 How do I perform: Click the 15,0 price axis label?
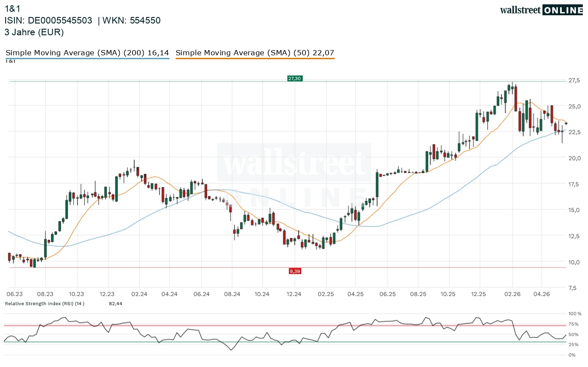[574, 210]
